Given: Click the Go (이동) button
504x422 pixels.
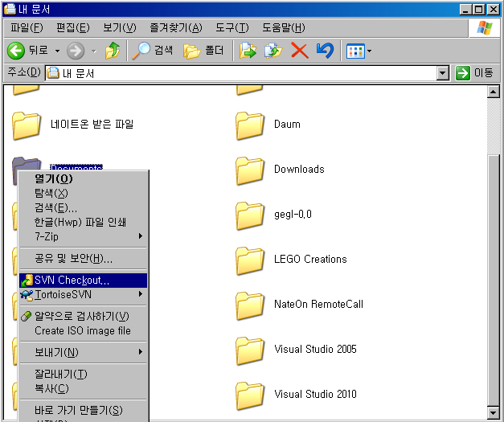Looking at the screenshot, I should [x=474, y=73].
